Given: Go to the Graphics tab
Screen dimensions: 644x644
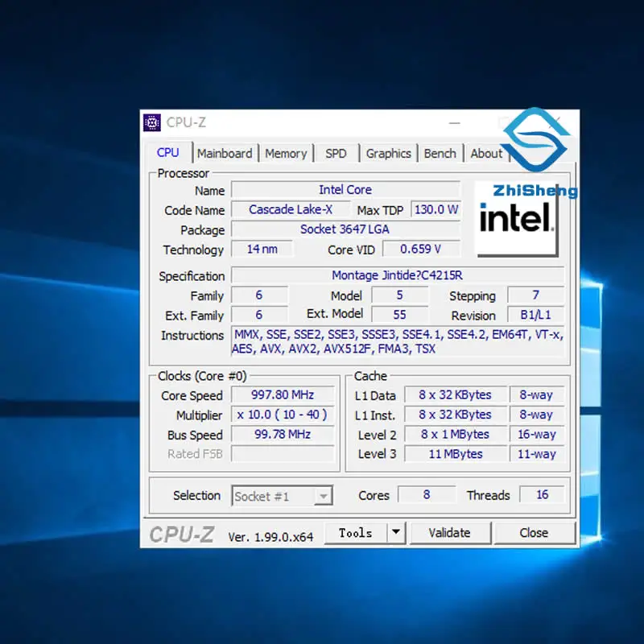Looking at the screenshot, I should (388, 153).
